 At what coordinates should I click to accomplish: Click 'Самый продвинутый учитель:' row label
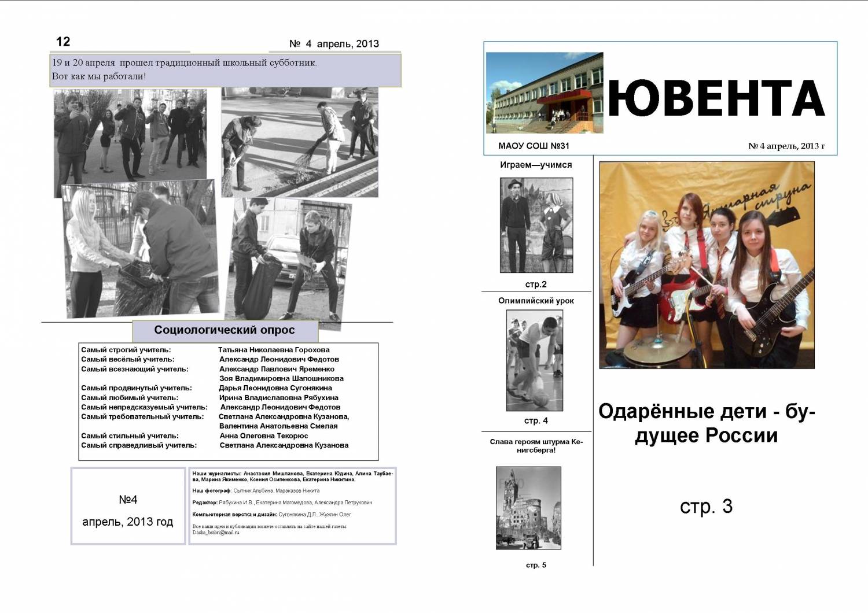pyautogui.click(x=137, y=388)
